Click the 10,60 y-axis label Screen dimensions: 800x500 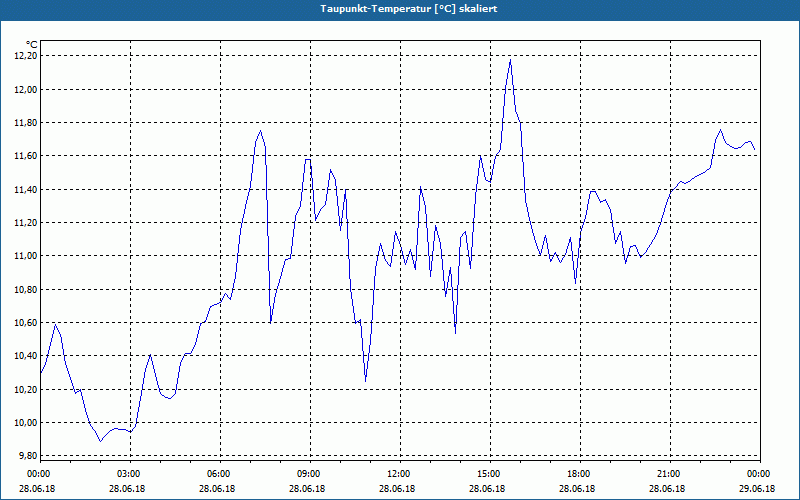click(27, 323)
